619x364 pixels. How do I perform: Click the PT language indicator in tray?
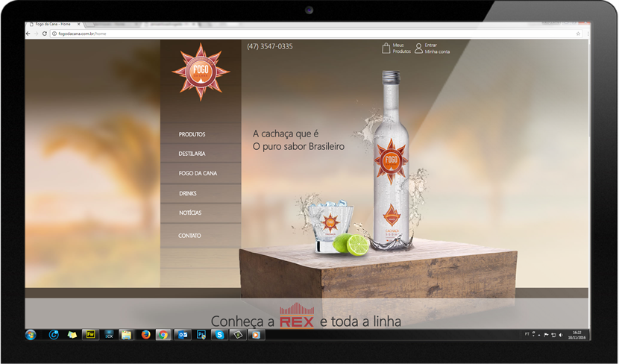click(x=527, y=334)
